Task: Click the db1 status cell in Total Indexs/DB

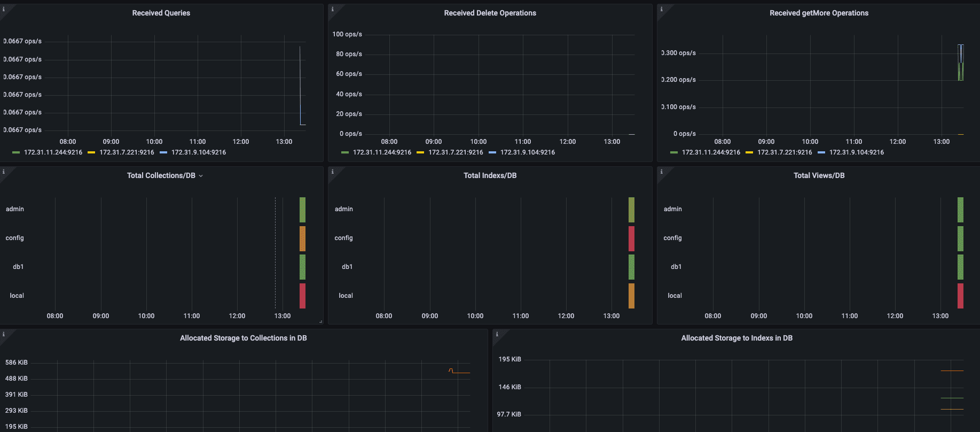Action: (631, 267)
